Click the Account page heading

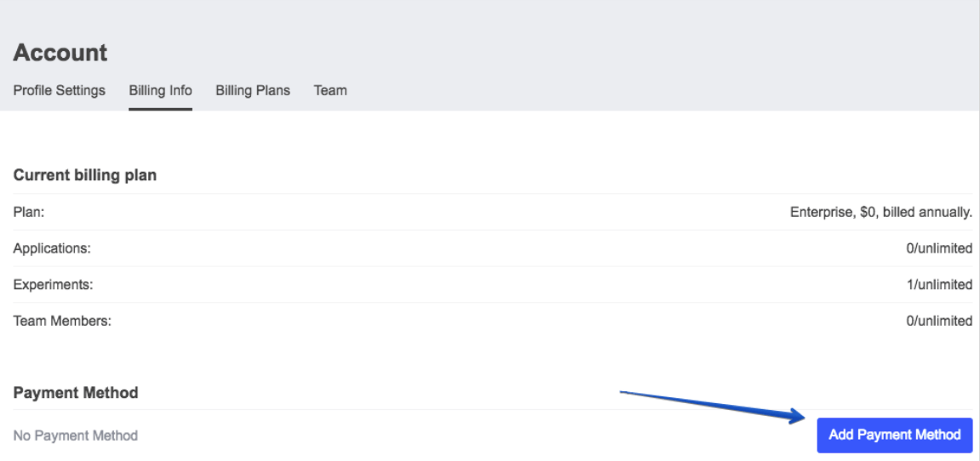click(x=60, y=53)
